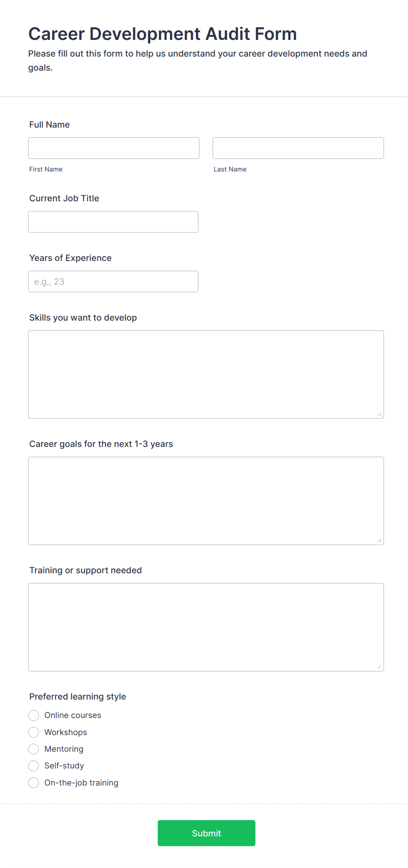Select the Mentoring option
The width and height of the screenshot is (408, 868).
(33, 749)
